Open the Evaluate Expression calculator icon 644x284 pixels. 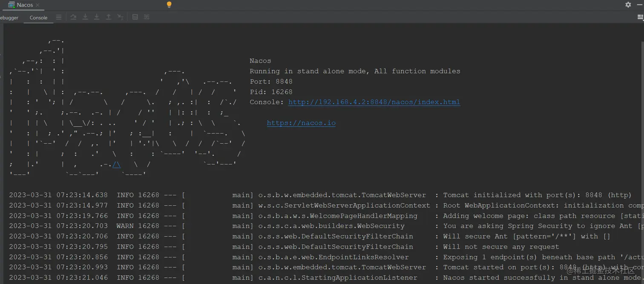click(x=135, y=17)
